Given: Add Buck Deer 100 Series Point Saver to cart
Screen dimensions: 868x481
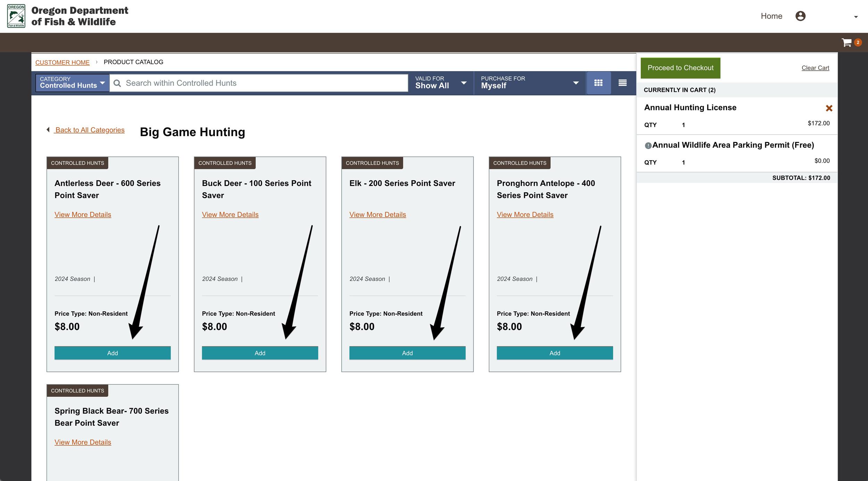Looking at the screenshot, I should 260,353.
